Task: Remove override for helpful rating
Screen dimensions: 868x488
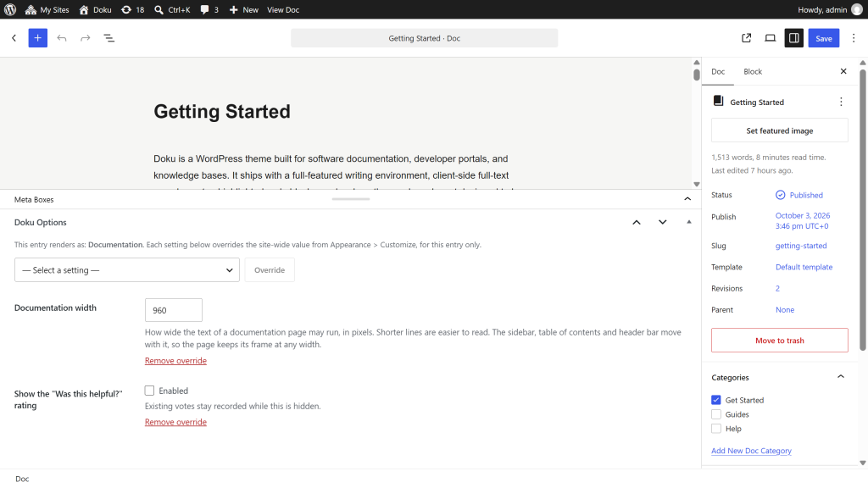Action: click(175, 422)
